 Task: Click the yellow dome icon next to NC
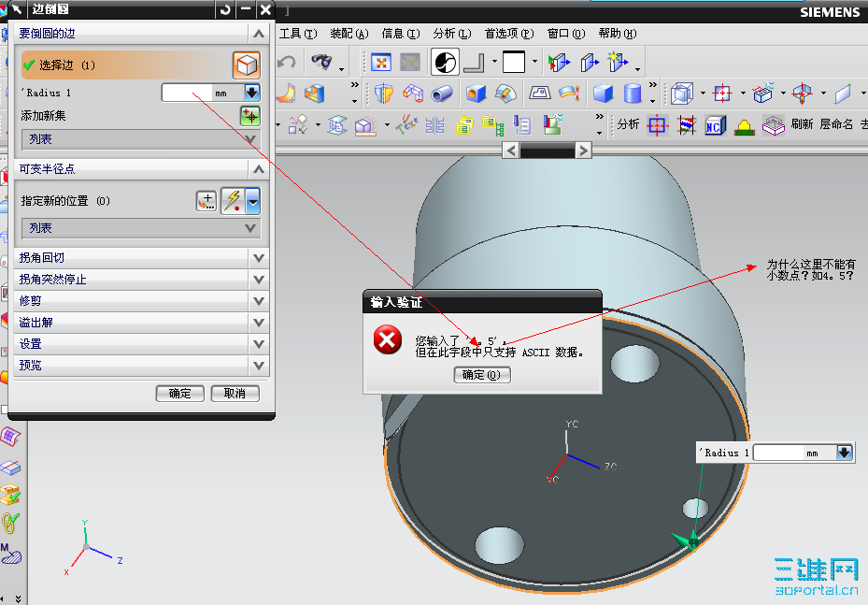(x=745, y=127)
